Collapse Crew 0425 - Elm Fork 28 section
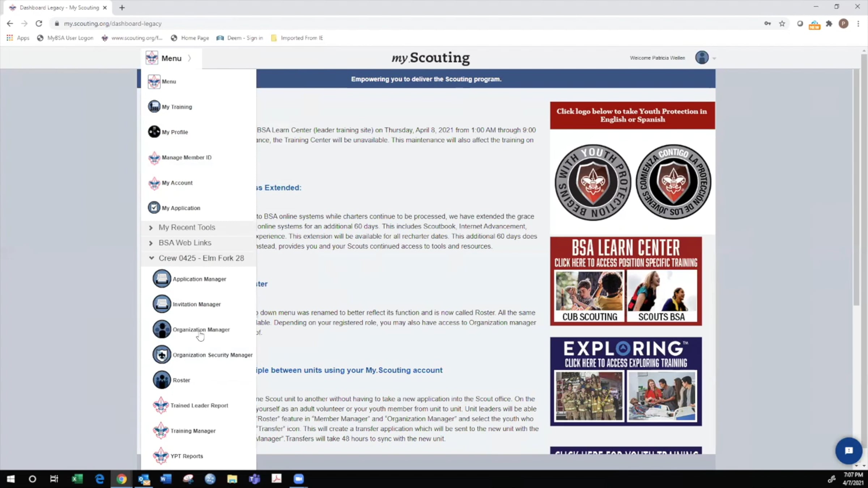 [199, 258]
